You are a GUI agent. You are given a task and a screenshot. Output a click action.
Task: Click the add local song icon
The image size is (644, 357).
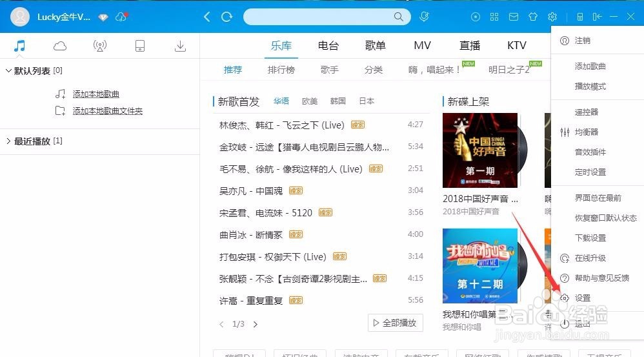click(61, 94)
